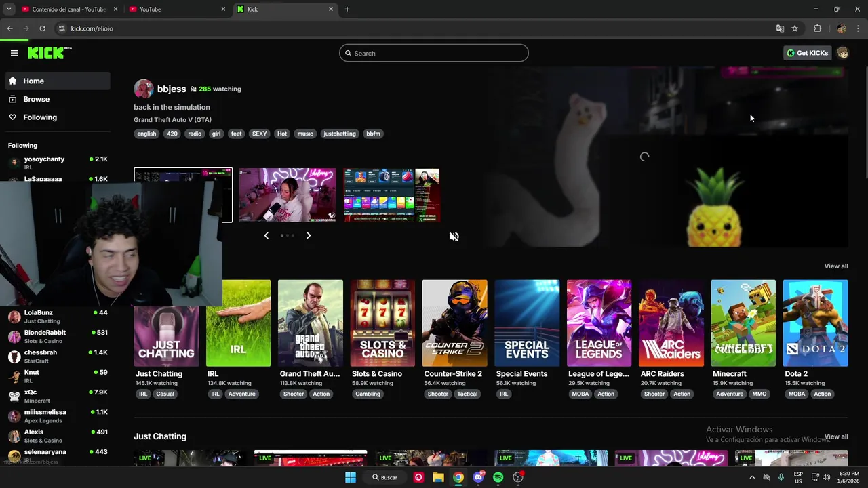Viewport: 868px width, 488px height.
Task: Switch to Contenido del canal YouTube tab
Action: pyautogui.click(x=68, y=9)
